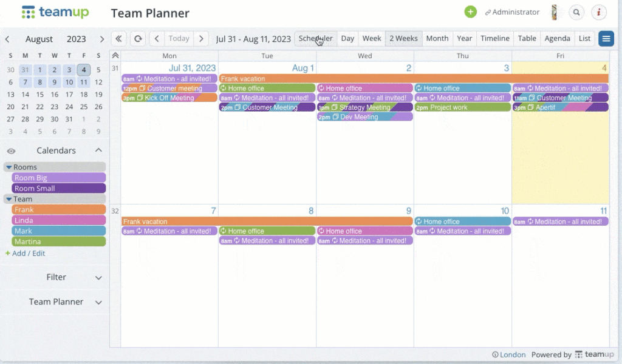Toggle the Room Big calendar visibility
The width and height of the screenshot is (622, 364).
tap(58, 178)
